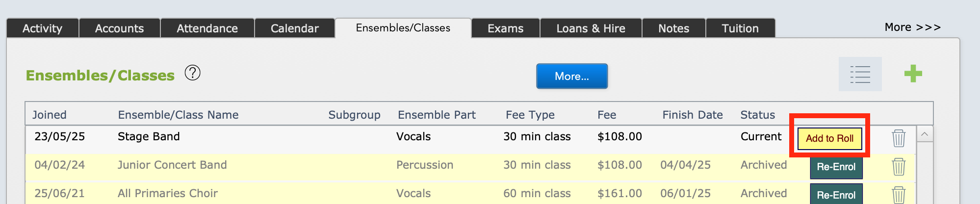Open the list view icon
Image resolution: width=980 pixels, height=204 pixels.
860,74
